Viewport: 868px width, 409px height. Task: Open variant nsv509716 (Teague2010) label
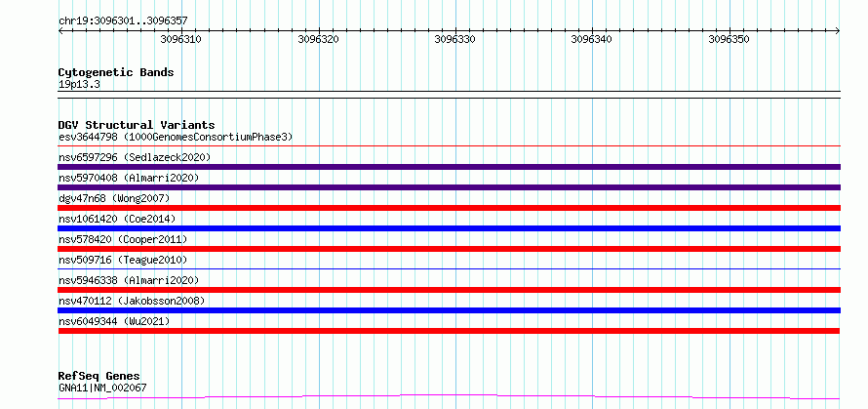point(123,260)
